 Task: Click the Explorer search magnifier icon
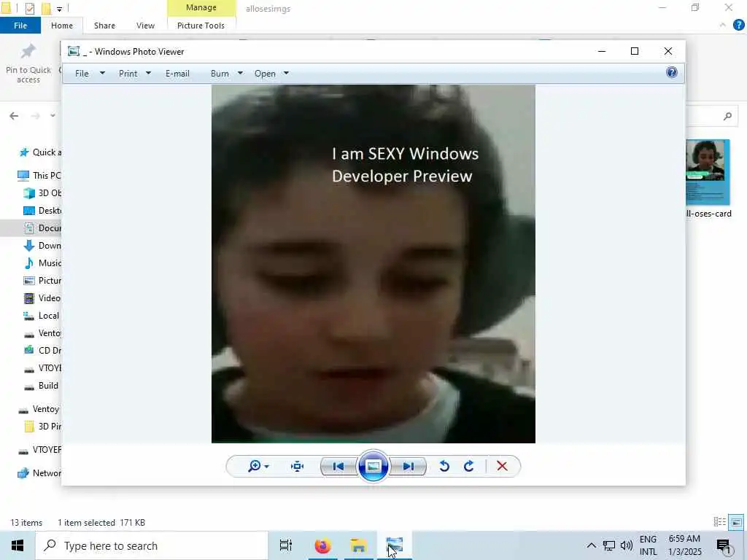tap(727, 116)
